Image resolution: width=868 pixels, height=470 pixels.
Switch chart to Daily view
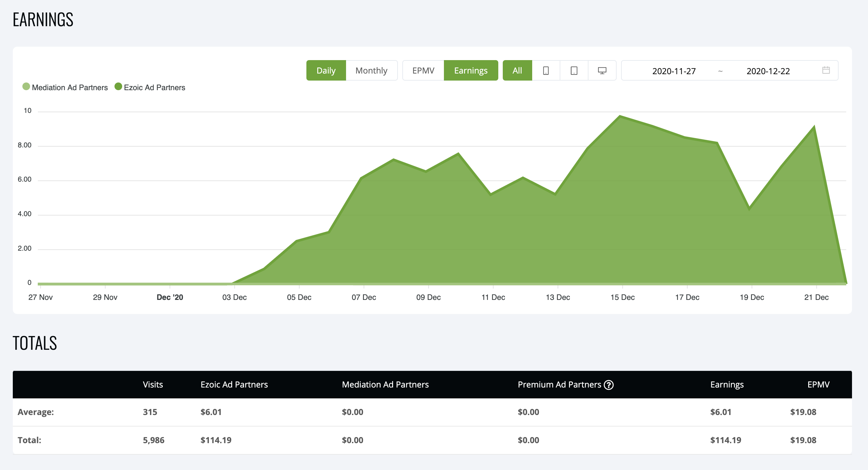(x=326, y=70)
